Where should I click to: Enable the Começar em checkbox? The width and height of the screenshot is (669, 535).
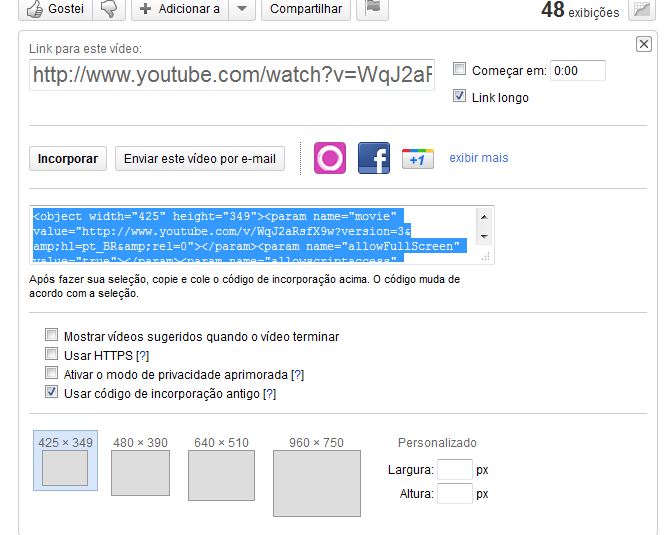(x=459, y=69)
